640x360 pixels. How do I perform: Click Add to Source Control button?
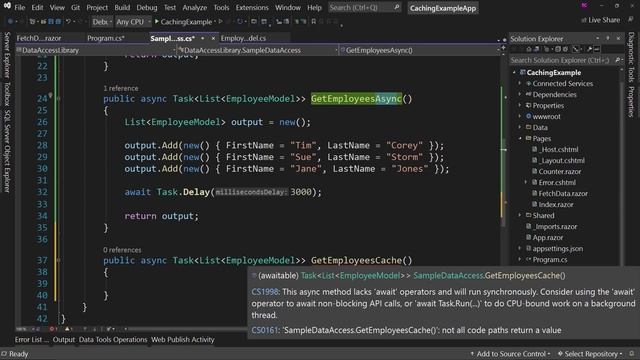[510, 354]
